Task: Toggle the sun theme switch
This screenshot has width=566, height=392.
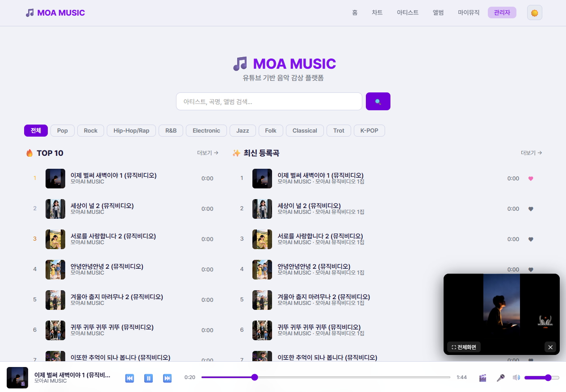Action: pyautogui.click(x=534, y=13)
